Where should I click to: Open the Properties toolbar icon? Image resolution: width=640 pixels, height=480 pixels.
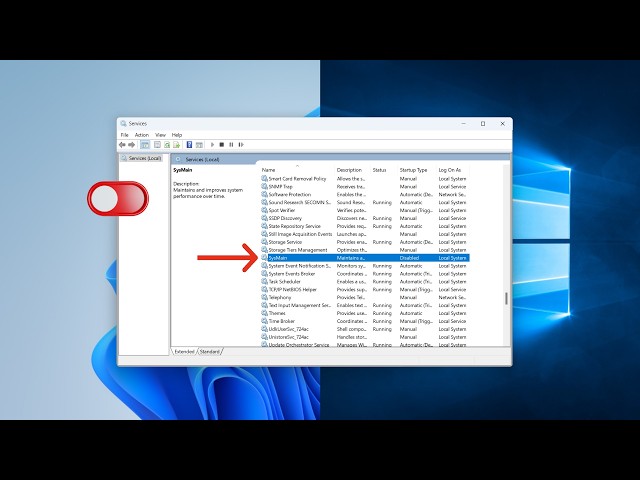(157, 144)
